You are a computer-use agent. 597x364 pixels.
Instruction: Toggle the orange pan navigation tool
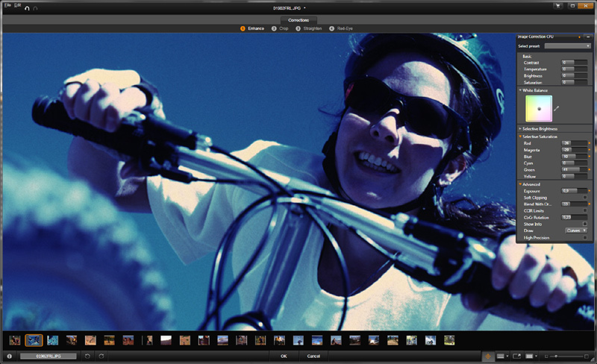coord(488,356)
